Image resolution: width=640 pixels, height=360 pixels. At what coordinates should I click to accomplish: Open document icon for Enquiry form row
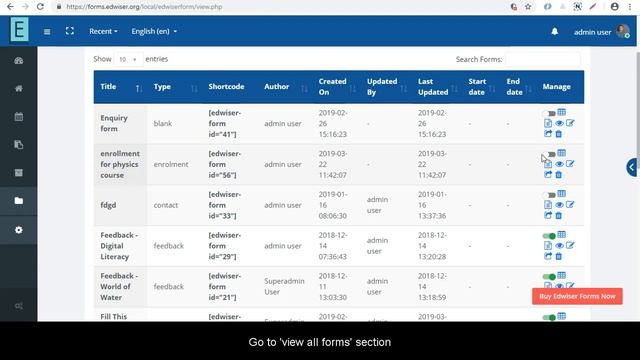548,123
